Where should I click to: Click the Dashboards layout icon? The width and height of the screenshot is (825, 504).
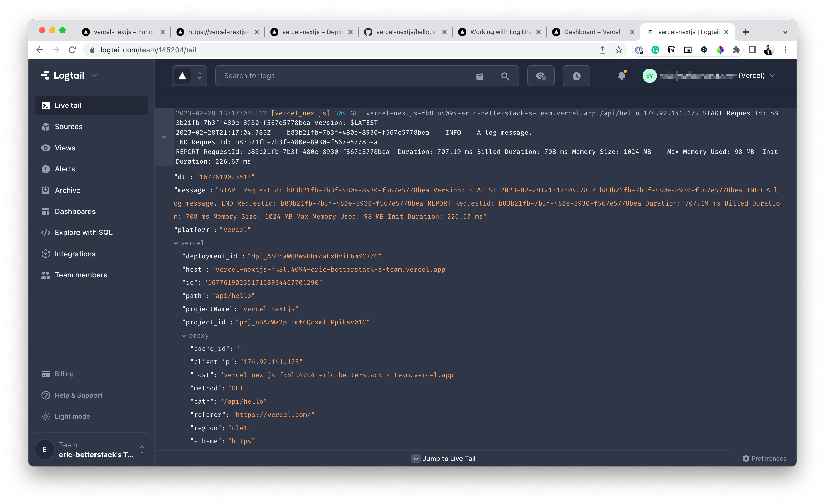(45, 212)
